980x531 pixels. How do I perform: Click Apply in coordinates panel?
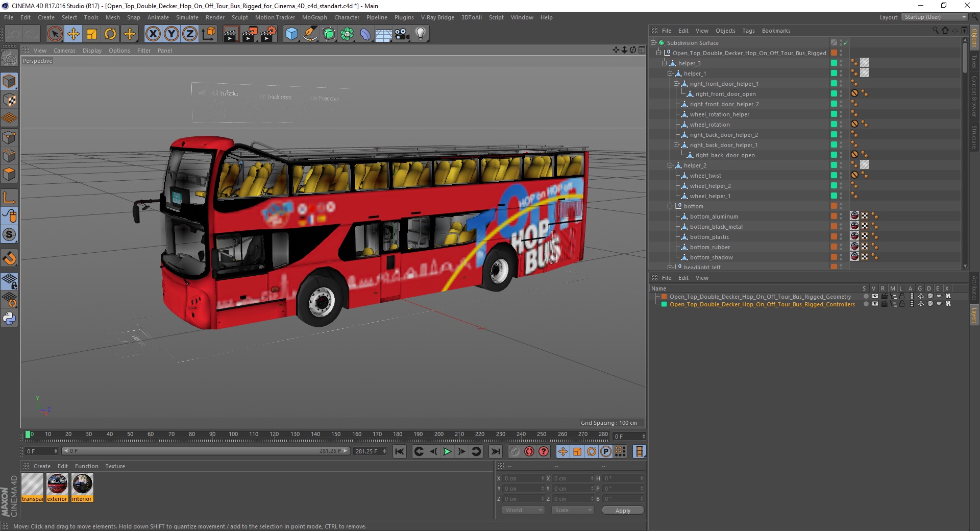(623, 511)
